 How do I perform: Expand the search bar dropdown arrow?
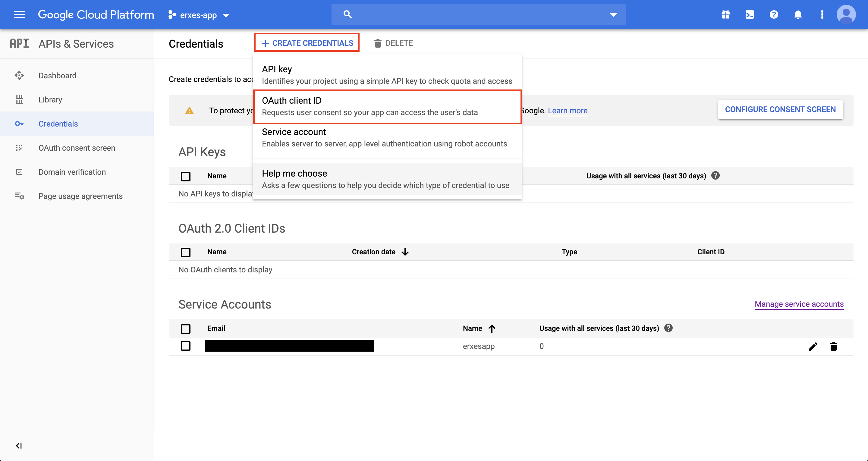tap(613, 14)
